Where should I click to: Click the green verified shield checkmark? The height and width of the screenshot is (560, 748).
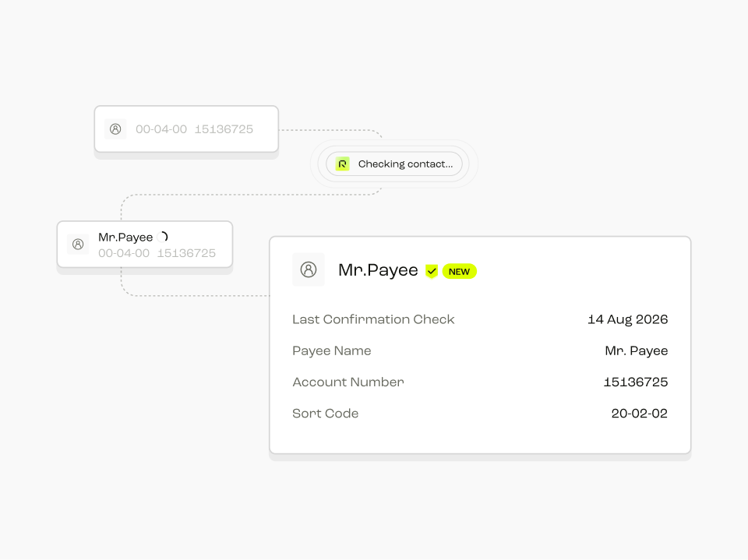tap(432, 271)
